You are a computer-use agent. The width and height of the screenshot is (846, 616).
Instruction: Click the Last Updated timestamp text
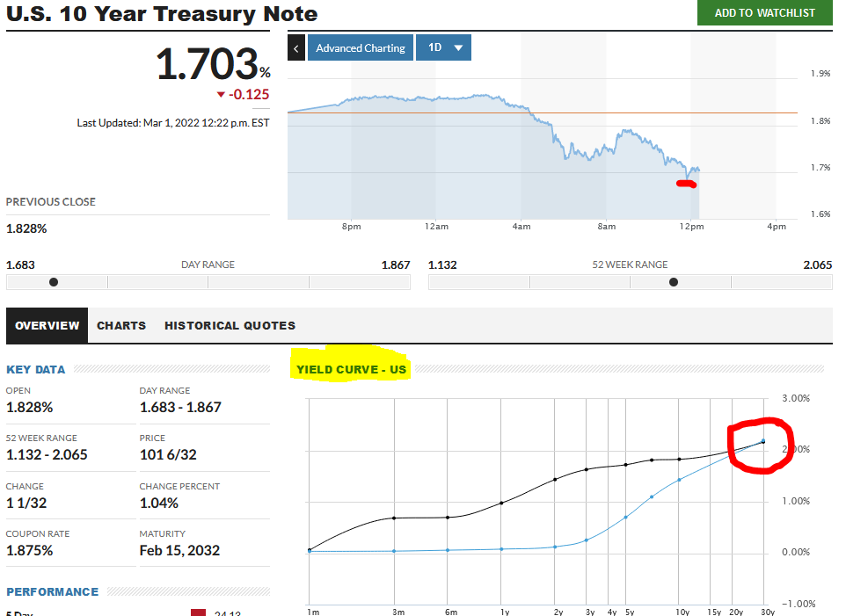tap(172, 123)
